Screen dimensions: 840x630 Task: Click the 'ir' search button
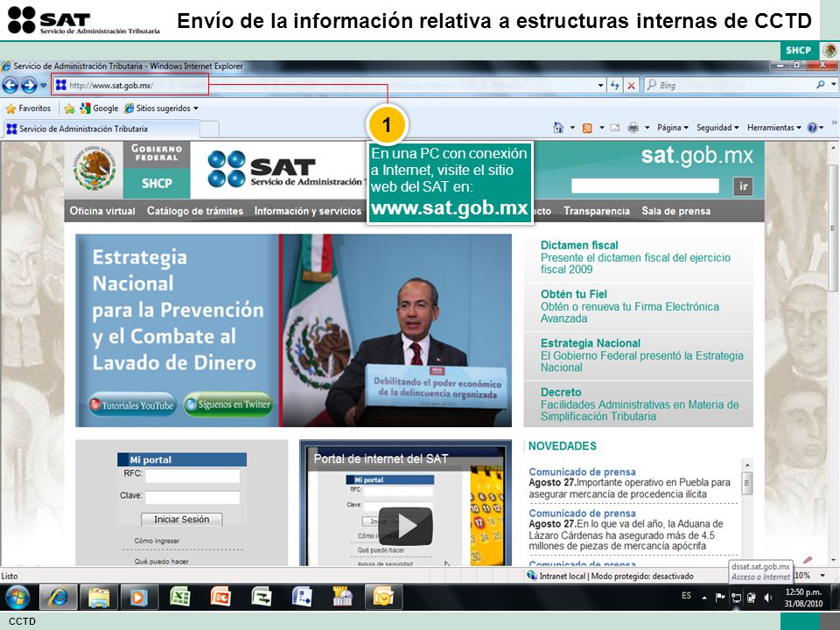(x=743, y=185)
